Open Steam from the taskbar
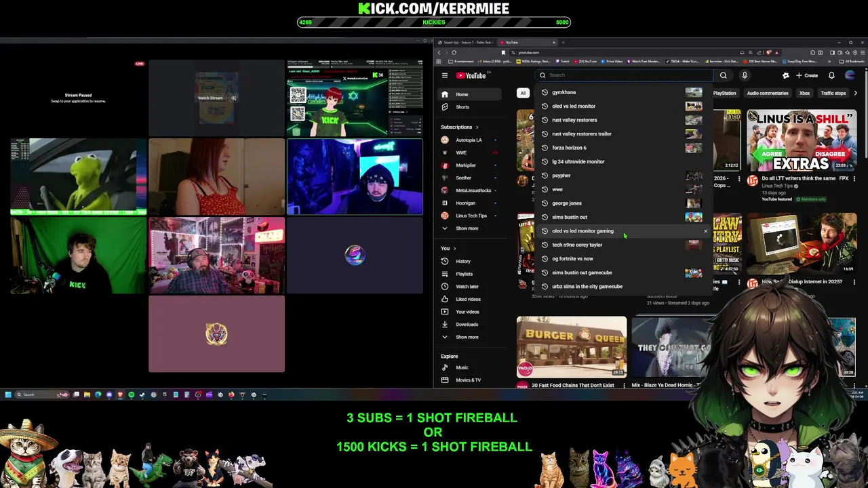Screen dimensions: 868x488 click(142, 394)
